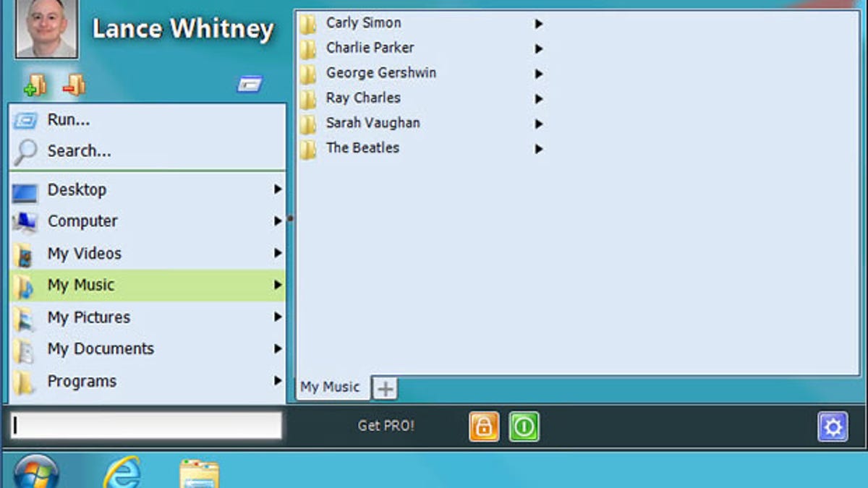
Task: Expand The Beatles folder submenu
Action: (538, 148)
